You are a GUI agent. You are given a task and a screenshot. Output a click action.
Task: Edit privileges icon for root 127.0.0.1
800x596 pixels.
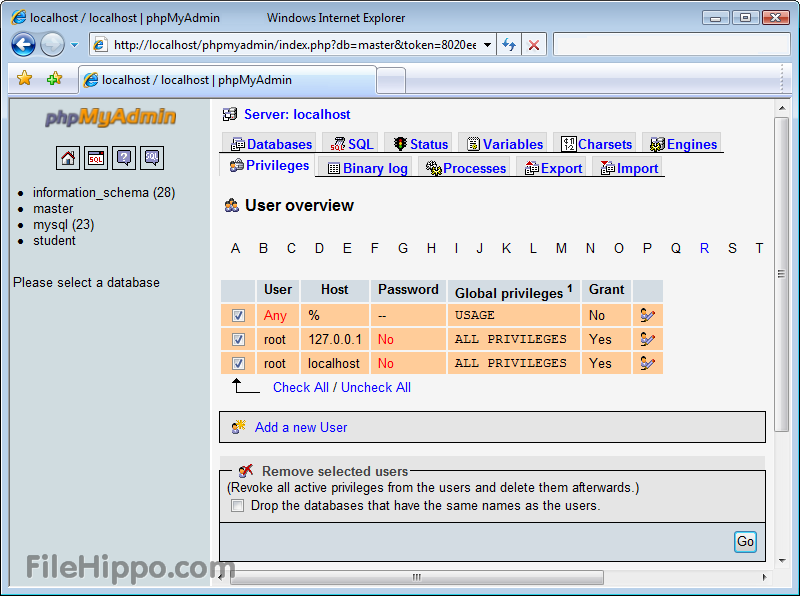pos(647,339)
